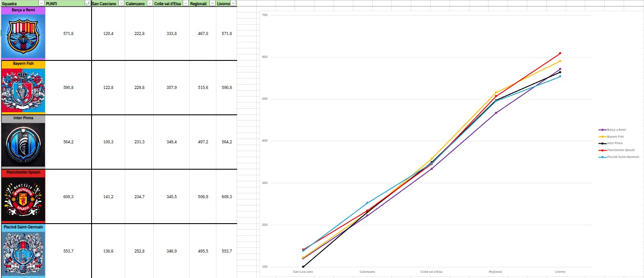The height and width of the screenshot is (278, 644).
Task: Select the Bayern Fish crest image
Action: [23, 90]
